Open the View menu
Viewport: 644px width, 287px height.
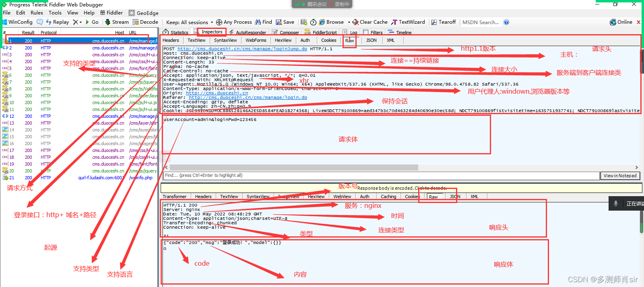72,13
